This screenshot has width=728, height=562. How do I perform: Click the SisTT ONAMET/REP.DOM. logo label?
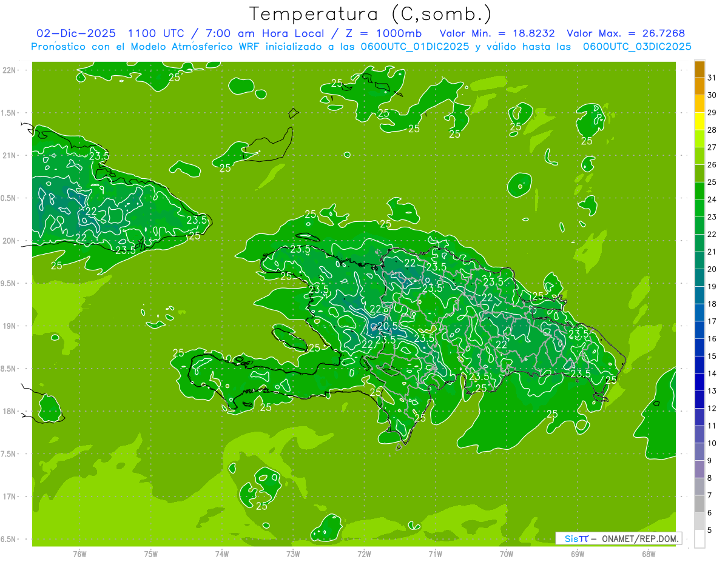pyautogui.click(x=619, y=538)
